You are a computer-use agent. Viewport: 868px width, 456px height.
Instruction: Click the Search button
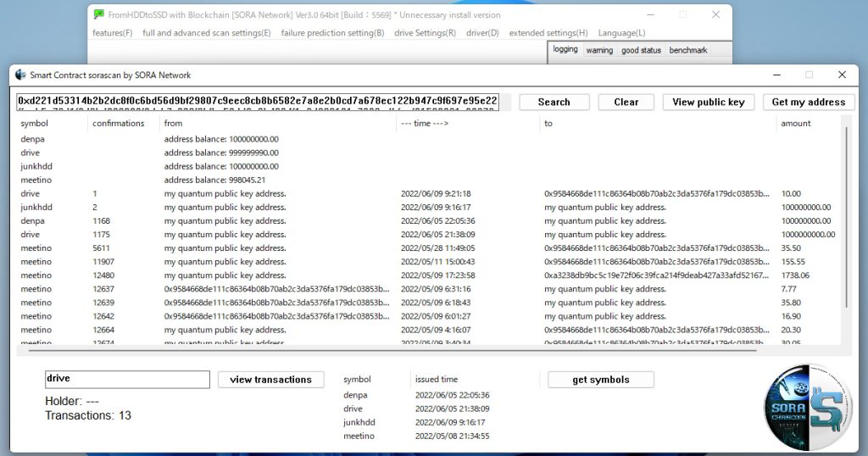coord(554,102)
